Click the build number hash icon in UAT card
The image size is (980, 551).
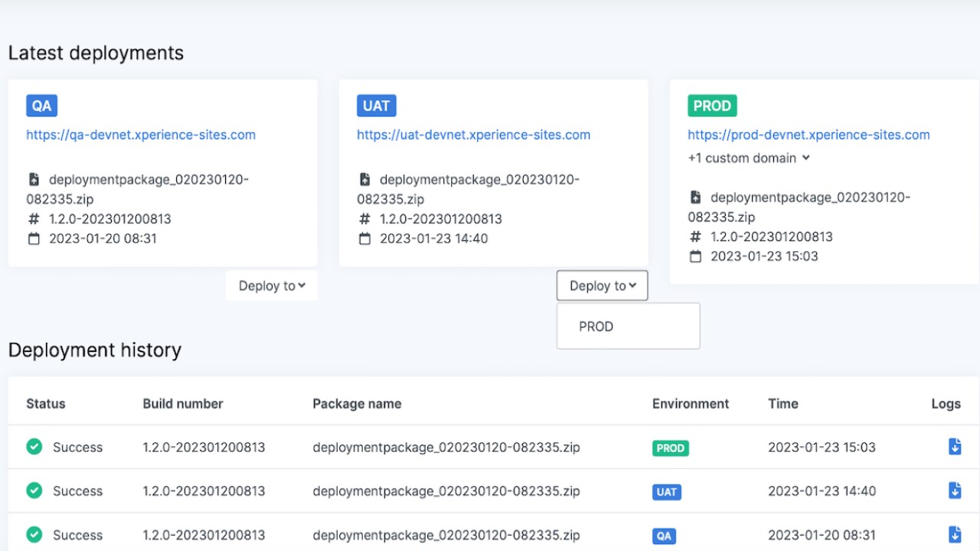[364, 219]
